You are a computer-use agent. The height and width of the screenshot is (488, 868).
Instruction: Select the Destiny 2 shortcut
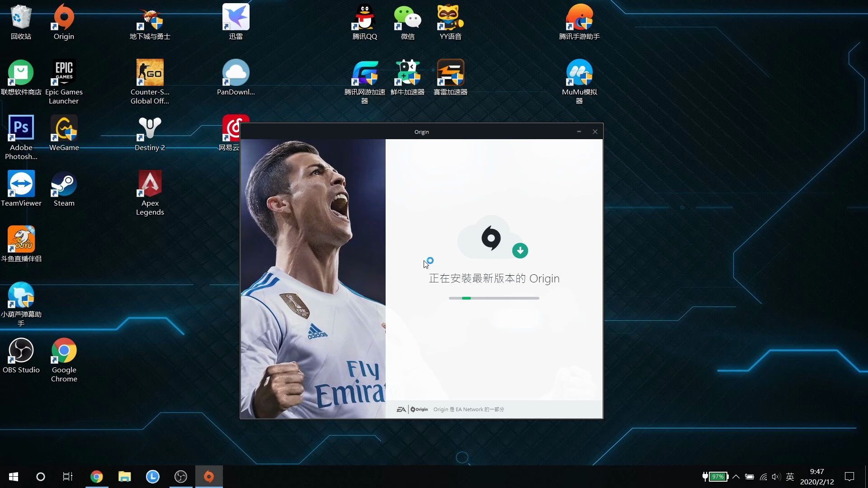click(150, 129)
